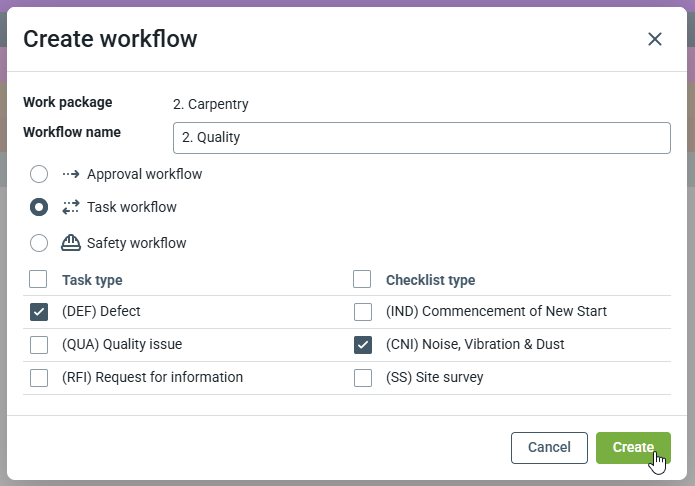Viewport: 695px width, 486px height.
Task: Toggle the select-all Checklist type checkbox
Action: 362,279
